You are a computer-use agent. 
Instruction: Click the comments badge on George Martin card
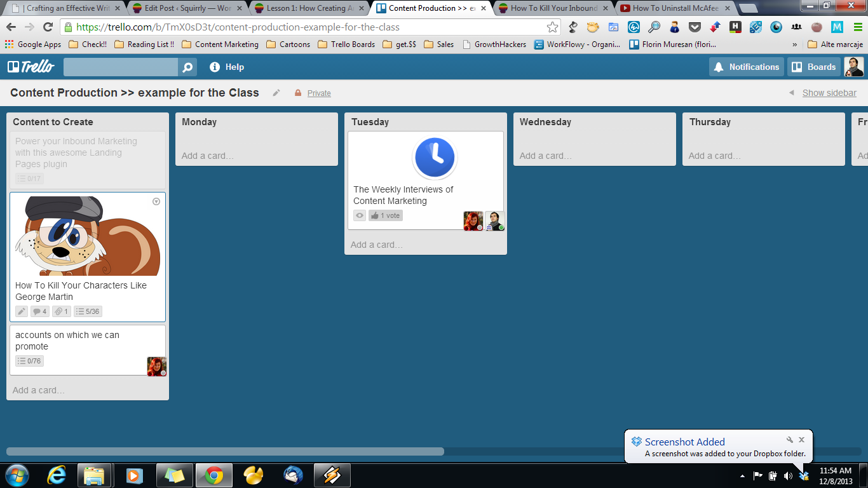pos(39,311)
